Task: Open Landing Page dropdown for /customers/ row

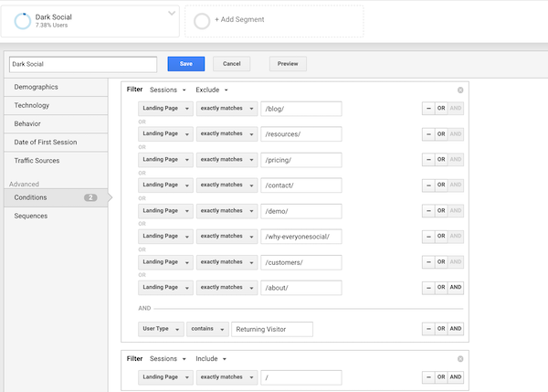Action: pos(165,262)
